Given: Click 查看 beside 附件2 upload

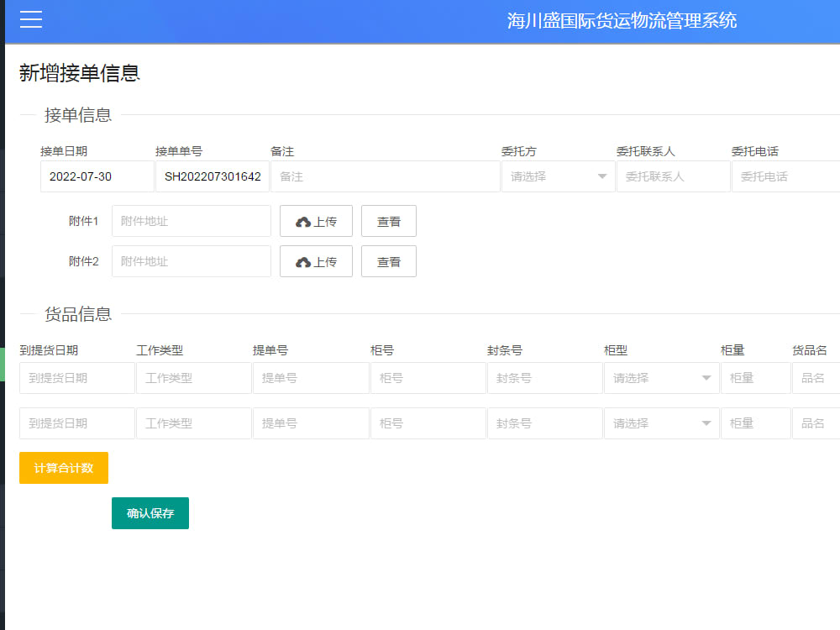Looking at the screenshot, I should pos(388,261).
